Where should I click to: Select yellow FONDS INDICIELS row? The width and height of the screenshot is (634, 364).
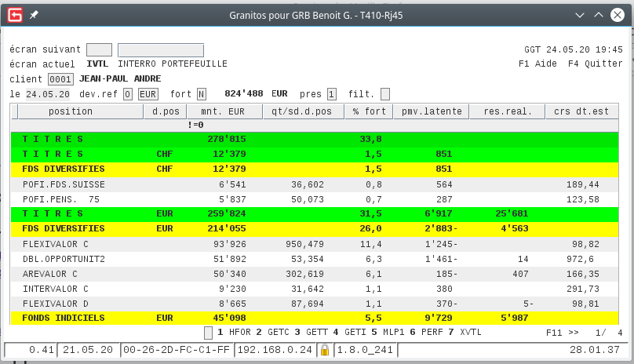(157, 318)
